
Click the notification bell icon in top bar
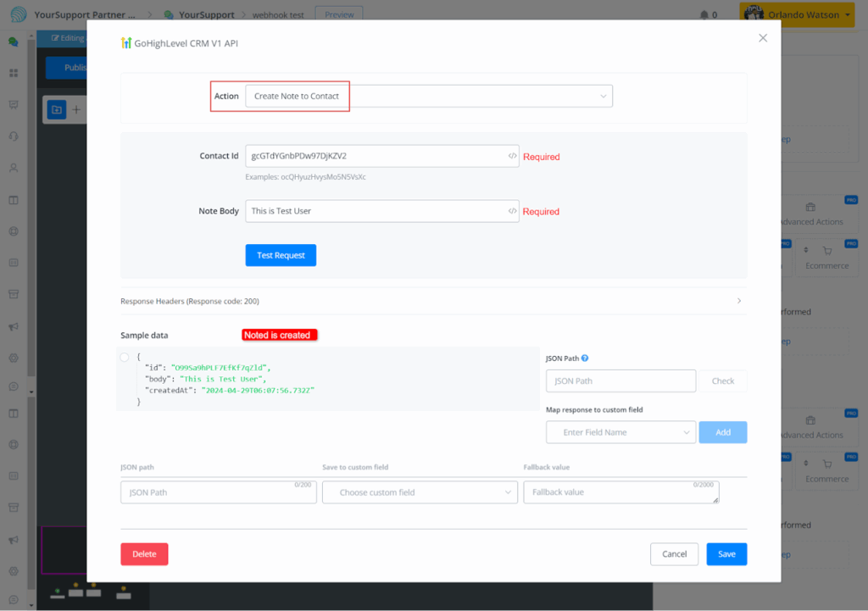click(704, 15)
